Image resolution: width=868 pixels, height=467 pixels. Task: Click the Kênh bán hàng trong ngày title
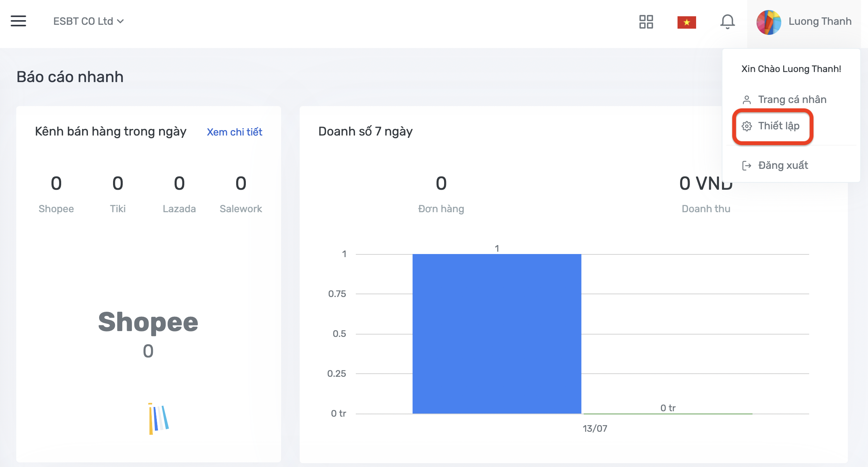click(x=111, y=132)
